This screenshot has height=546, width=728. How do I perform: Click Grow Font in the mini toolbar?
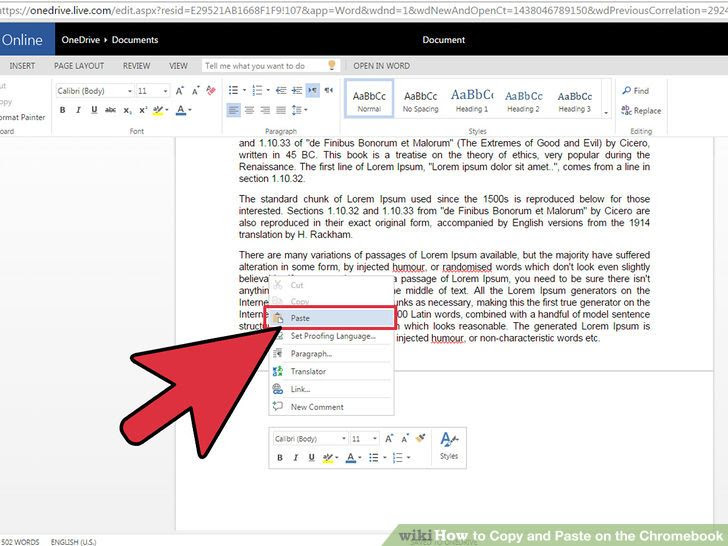tap(389, 438)
